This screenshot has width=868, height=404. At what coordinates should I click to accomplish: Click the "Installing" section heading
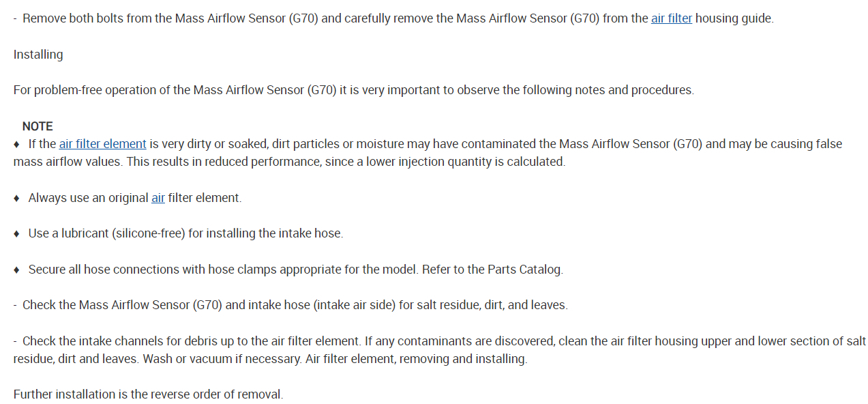click(x=38, y=55)
